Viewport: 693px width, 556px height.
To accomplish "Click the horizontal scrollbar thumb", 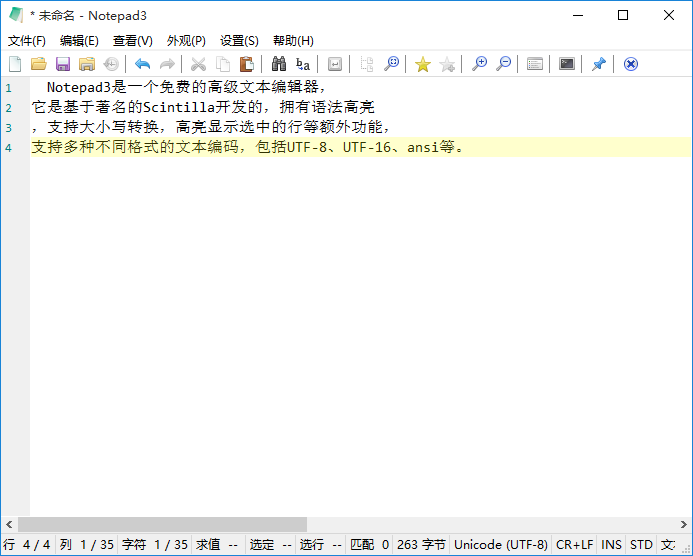I will click(162, 525).
